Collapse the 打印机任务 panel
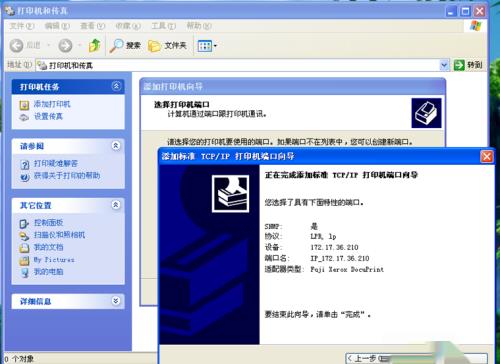 (x=116, y=86)
